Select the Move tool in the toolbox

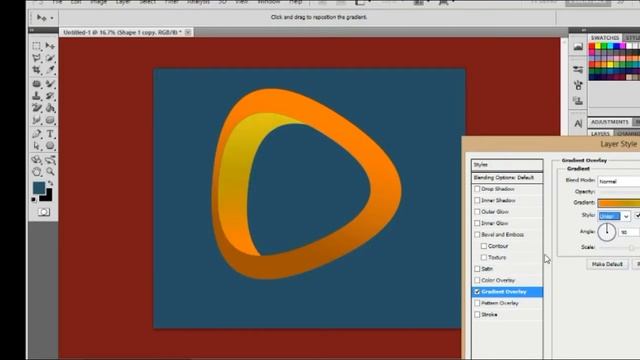(x=50, y=46)
